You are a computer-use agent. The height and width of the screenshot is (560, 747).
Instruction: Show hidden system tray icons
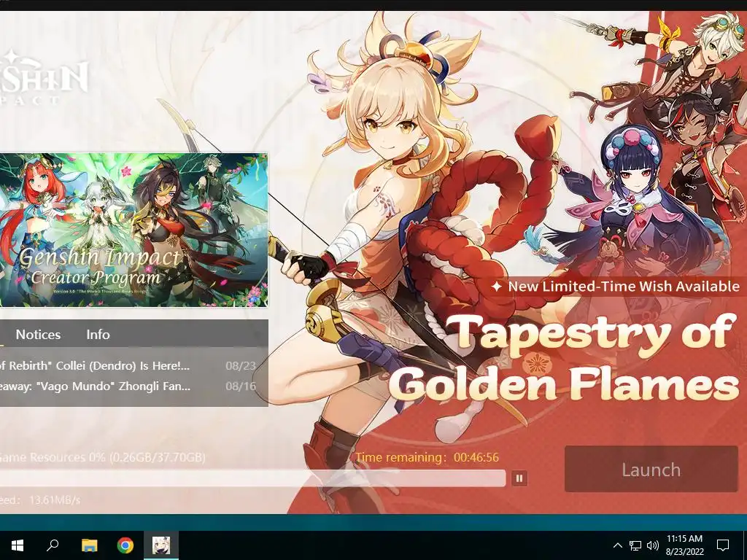pyautogui.click(x=617, y=545)
